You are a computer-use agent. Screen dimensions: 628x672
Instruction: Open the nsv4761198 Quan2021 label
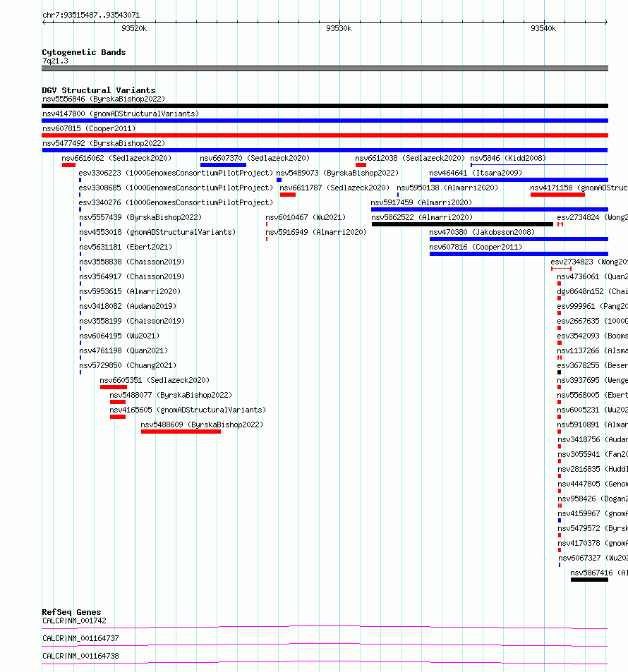pyautogui.click(x=123, y=350)
